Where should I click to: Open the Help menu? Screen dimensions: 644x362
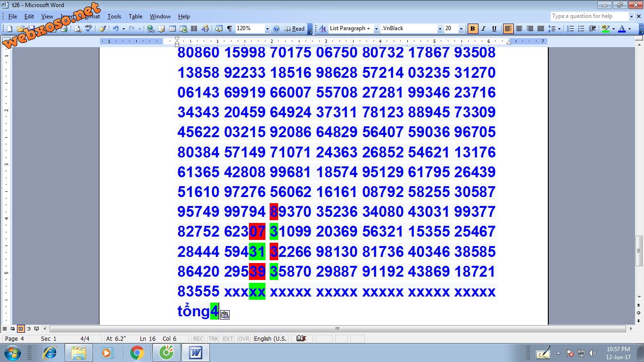(x=184, y=16)
